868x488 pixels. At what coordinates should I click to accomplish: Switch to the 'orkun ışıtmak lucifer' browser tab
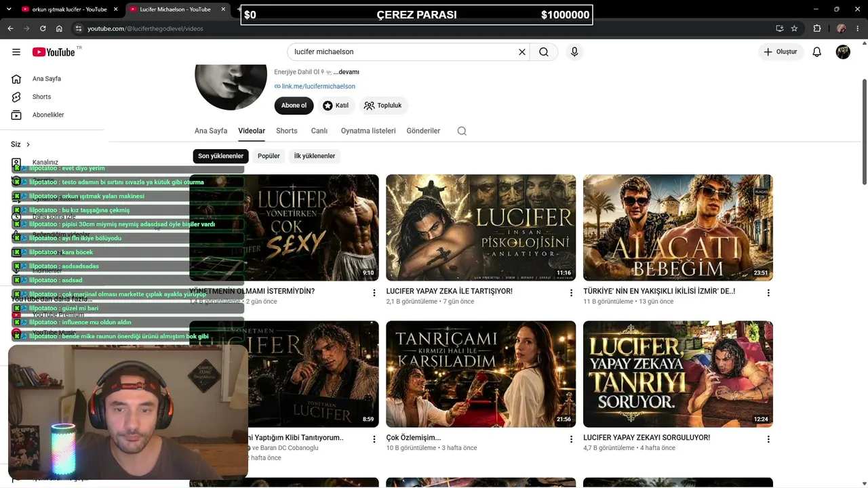pyautogui.click(x=68, y=9)
